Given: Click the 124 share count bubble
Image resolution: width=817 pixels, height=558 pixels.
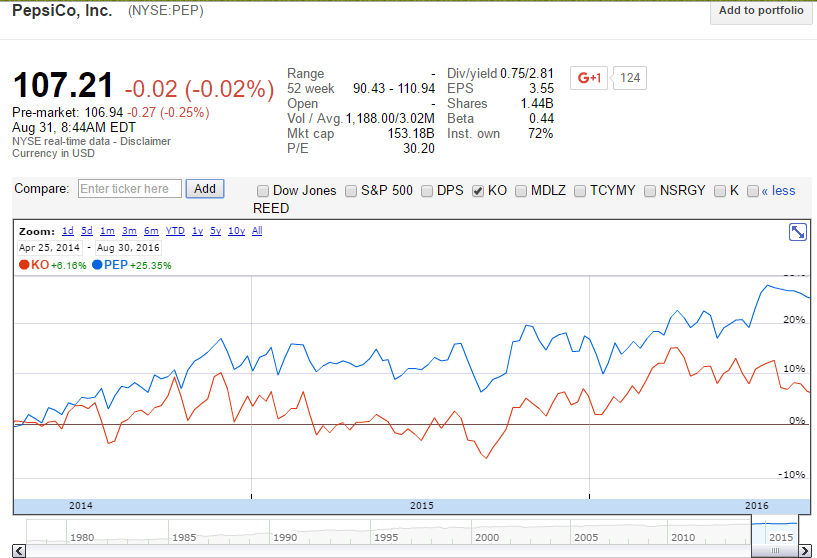Looking at the screenshot, I should (x=630, y=78).
